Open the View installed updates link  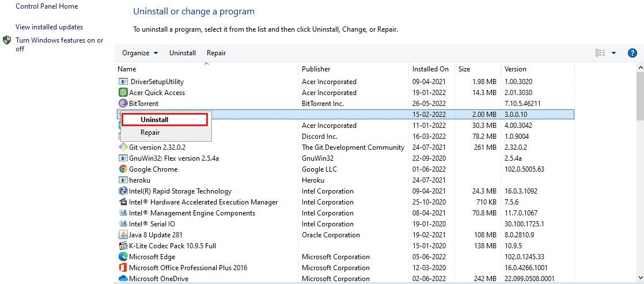49,27
